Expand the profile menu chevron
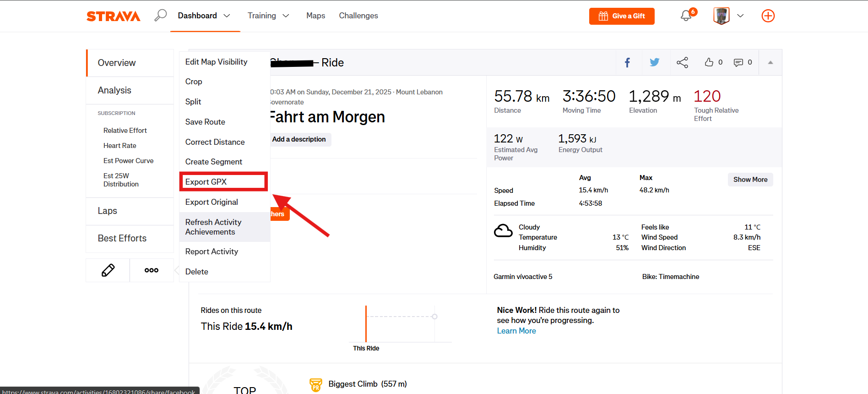 [740, 16]
